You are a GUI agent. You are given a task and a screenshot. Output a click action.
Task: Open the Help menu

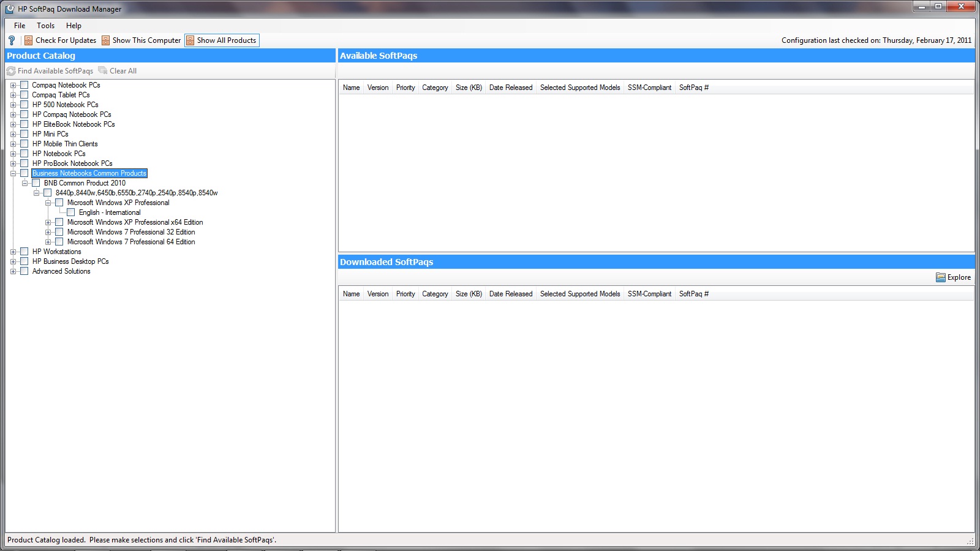[x=73, y=26]
